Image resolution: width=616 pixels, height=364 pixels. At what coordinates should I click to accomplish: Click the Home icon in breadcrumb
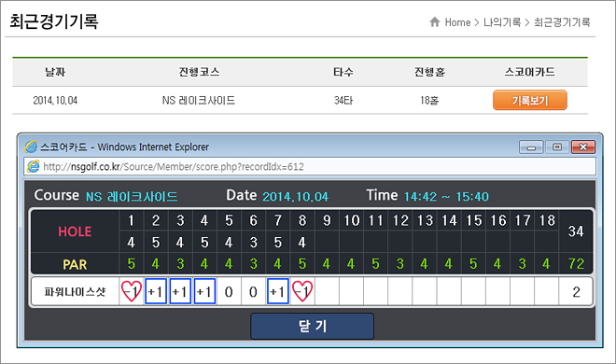coord(435,22)
